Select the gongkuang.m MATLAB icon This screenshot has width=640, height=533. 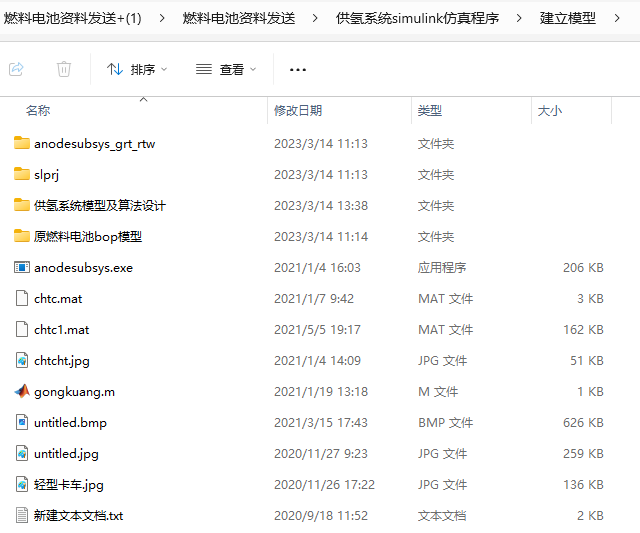point(22,391)
